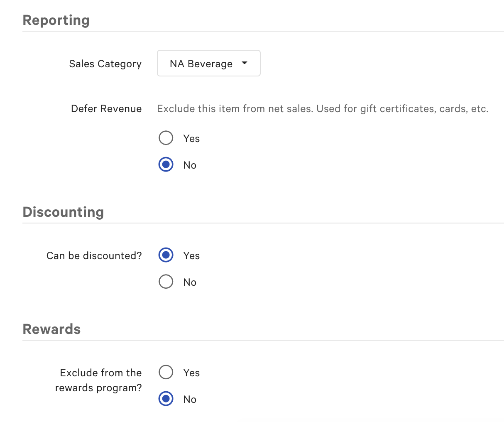The image size is (504, 422).
Task: Click the Sales Category label
Action: [x=105, y=64]
